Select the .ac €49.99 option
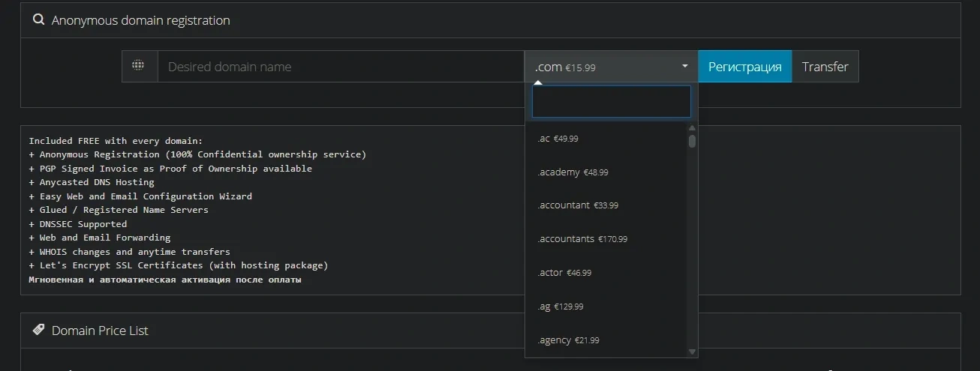 point(558,139)
